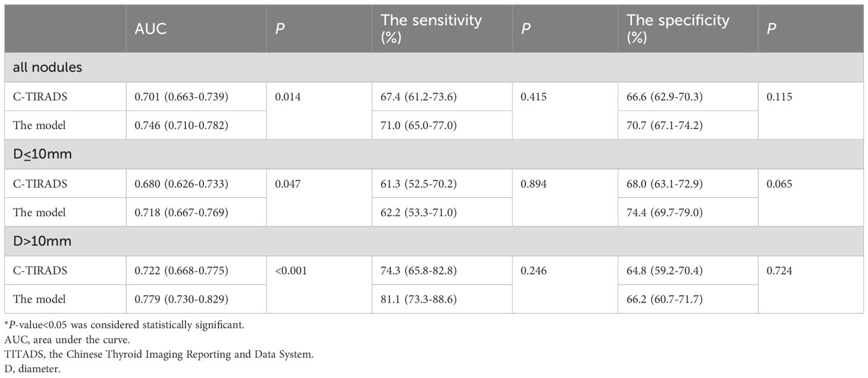Image resolution: width=868 pixels, height=378 pixels.
Task: Click the 'all nodules' section row
Action: pyautogui.click(x=434, y=68)
